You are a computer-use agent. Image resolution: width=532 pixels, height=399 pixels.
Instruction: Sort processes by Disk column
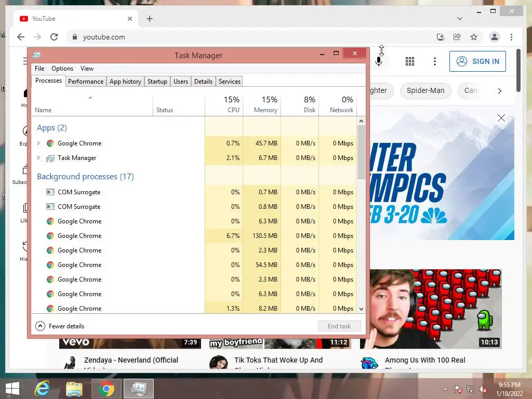click(300, 104)
